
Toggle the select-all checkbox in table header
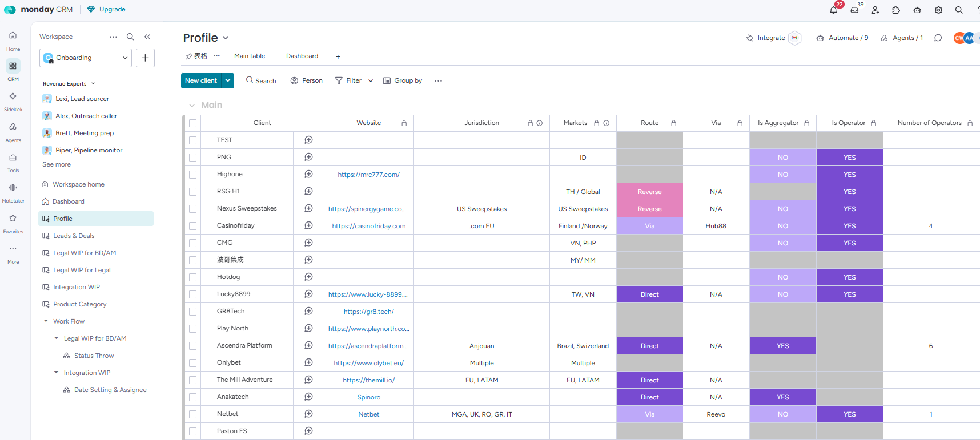[192, 123]
